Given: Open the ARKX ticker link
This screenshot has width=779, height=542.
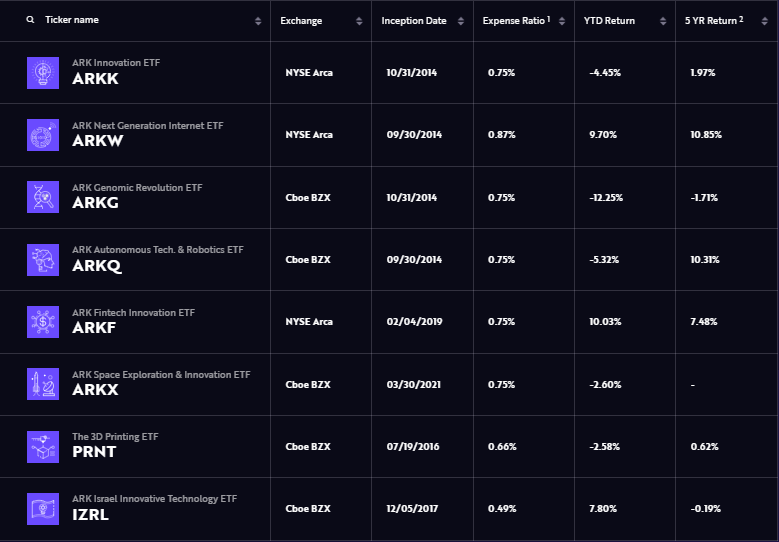Looking at the screenshot, I should (95, 390).
